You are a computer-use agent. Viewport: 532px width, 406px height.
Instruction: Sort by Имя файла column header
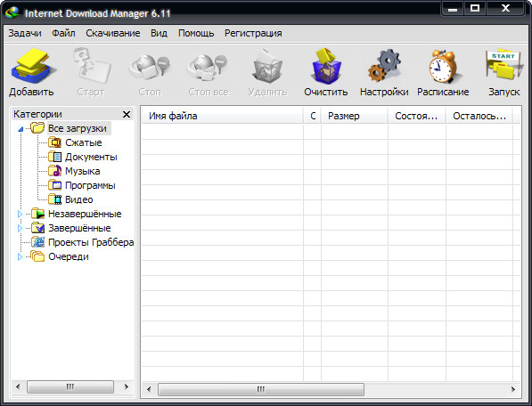click(x=222, y=116)
